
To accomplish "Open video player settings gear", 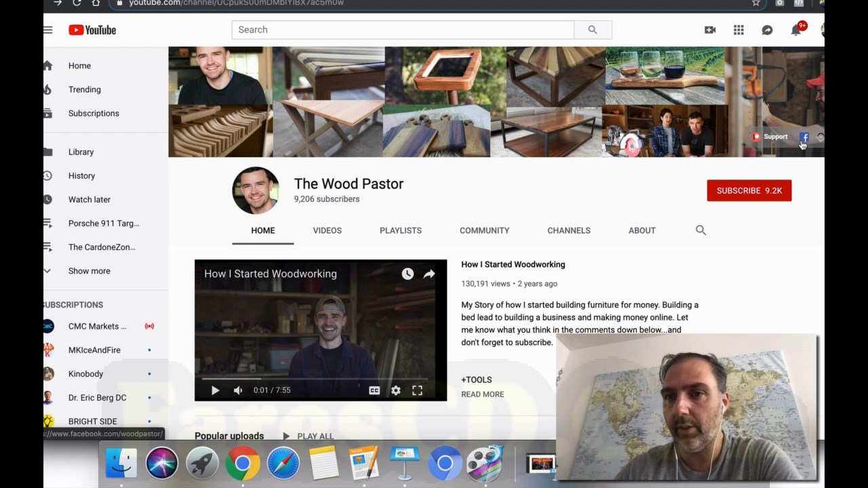I will click(396, 390).
